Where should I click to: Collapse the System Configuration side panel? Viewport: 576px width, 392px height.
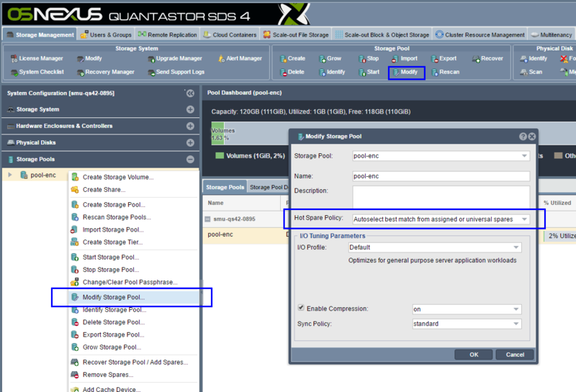(x=190, y=94)
